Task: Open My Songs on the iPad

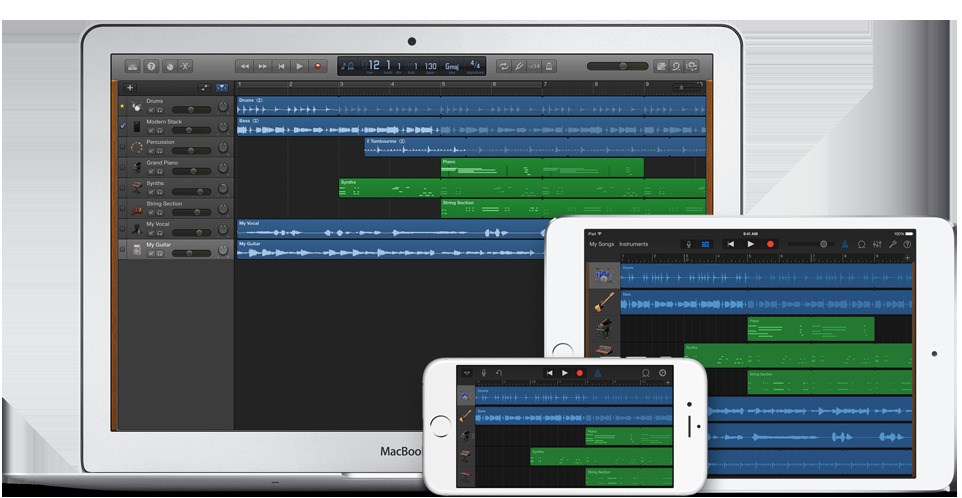Action: pyautogui.click(x=601, y=244)
